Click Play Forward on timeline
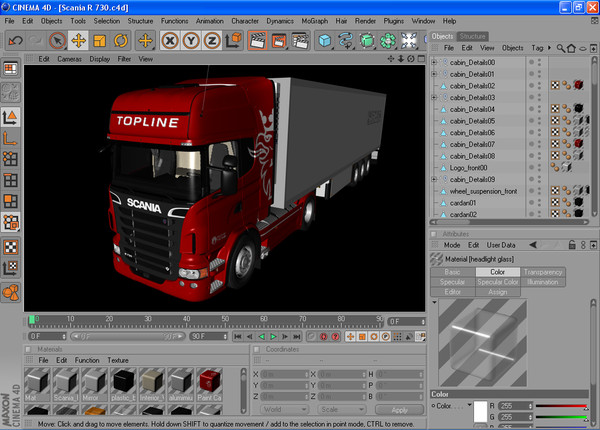Screen dimensions: 600x430 click(273, 337)
